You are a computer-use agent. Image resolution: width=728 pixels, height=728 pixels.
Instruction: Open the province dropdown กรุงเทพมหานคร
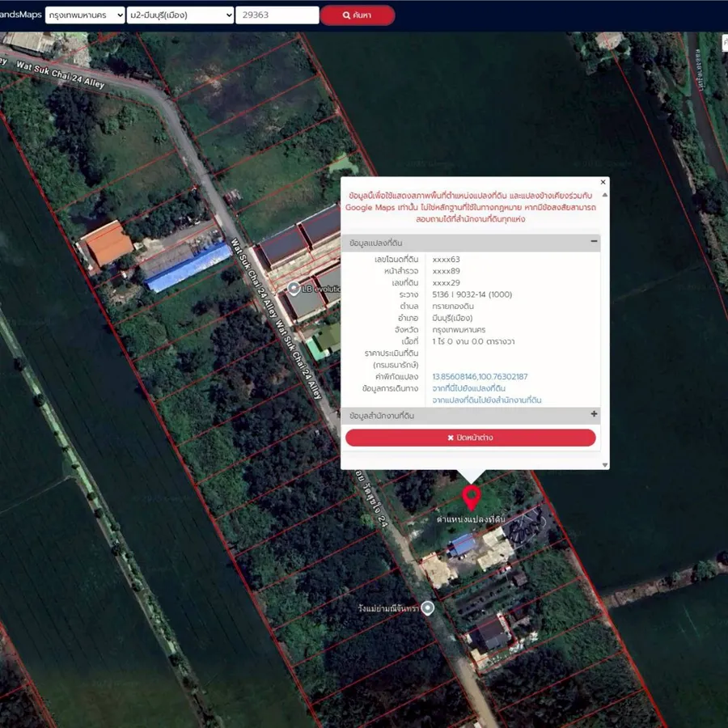point(85,15)
